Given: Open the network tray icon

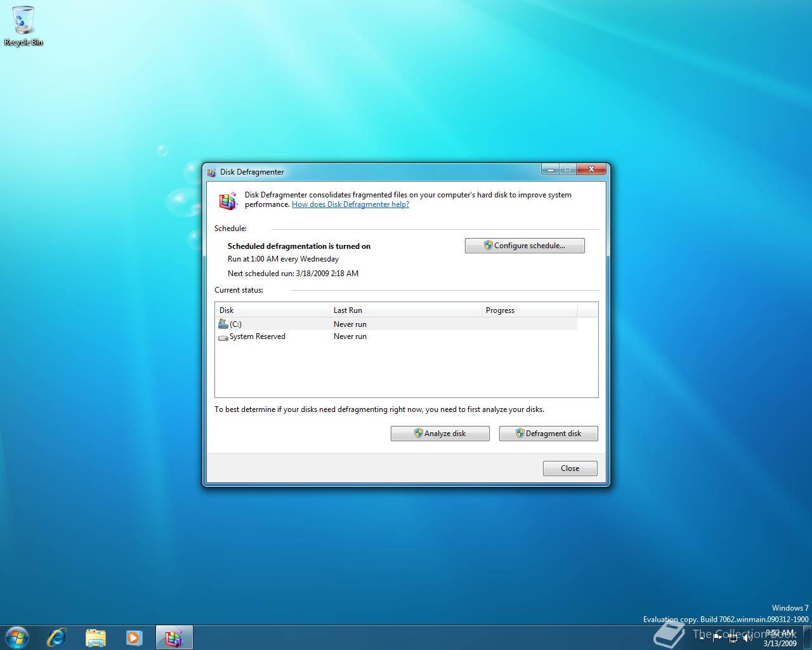Looking at the screenshot, I should click(733, 637).
